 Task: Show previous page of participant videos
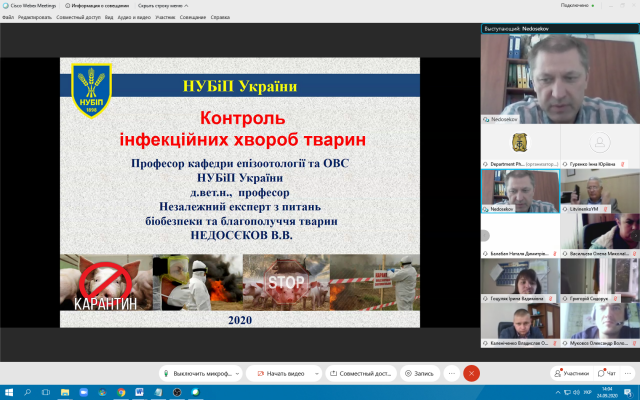(x=484, y=236)
